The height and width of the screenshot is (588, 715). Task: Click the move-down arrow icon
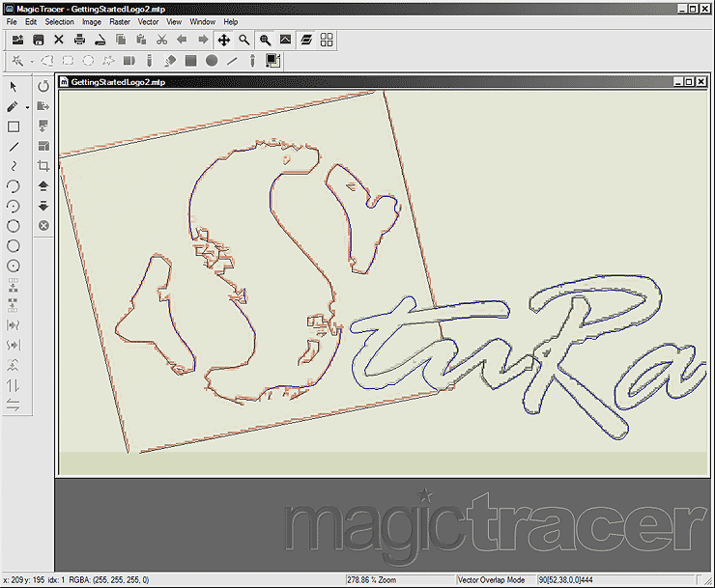[x=43, y=206]
